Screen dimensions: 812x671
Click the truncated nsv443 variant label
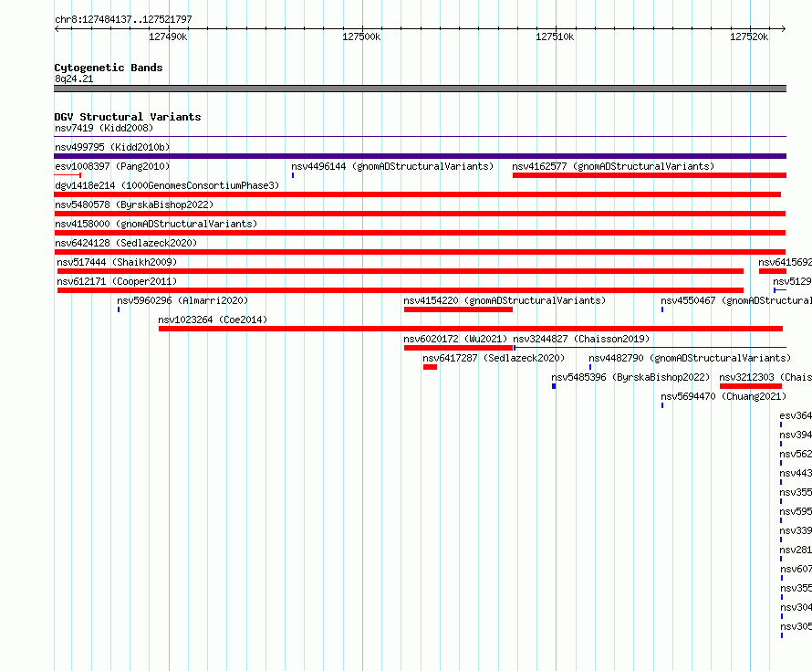pyautogui.click(x=796, y=473)
